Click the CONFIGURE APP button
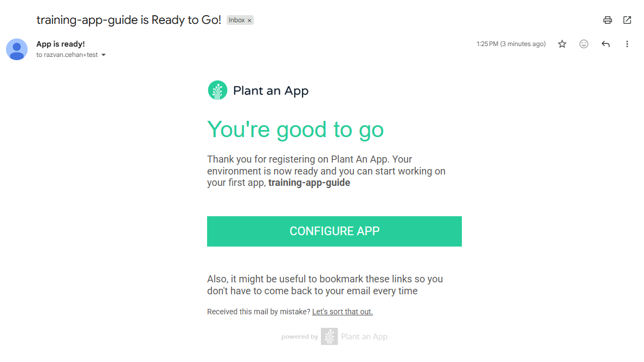The width and height of the screenshot is (644, 362). pos(334,231)
